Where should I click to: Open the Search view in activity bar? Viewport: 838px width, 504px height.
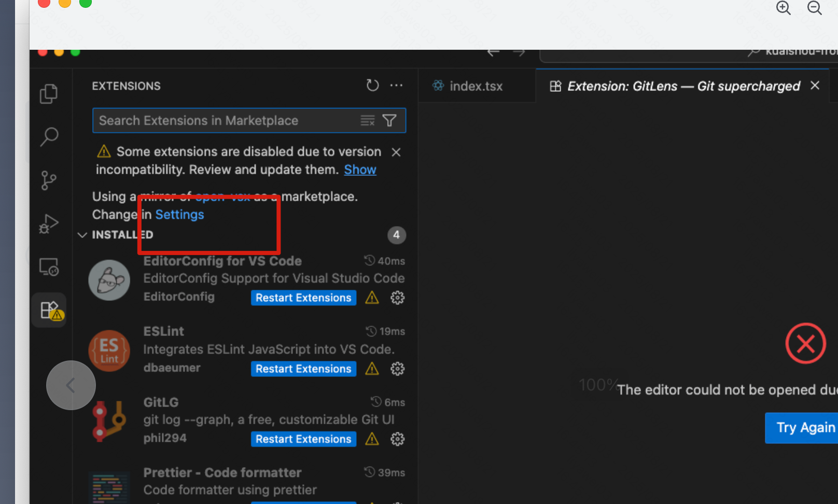[x=49, y=137]
